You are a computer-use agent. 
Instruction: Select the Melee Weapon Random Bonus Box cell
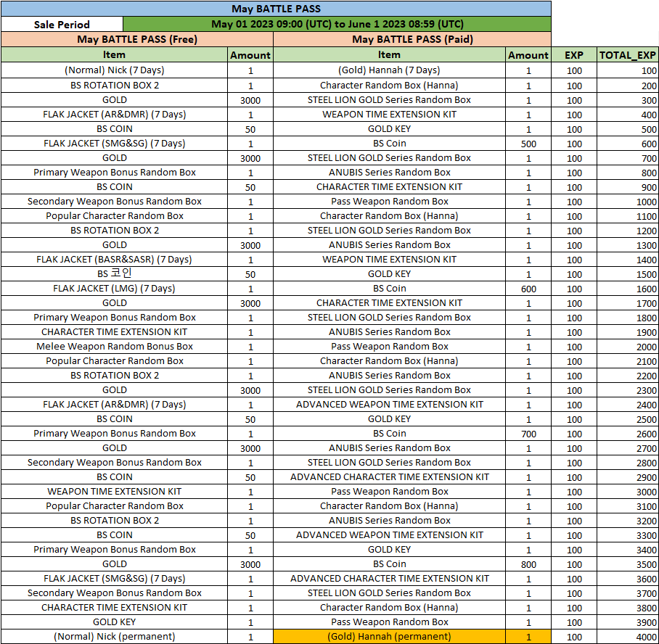tap(114, 347)
